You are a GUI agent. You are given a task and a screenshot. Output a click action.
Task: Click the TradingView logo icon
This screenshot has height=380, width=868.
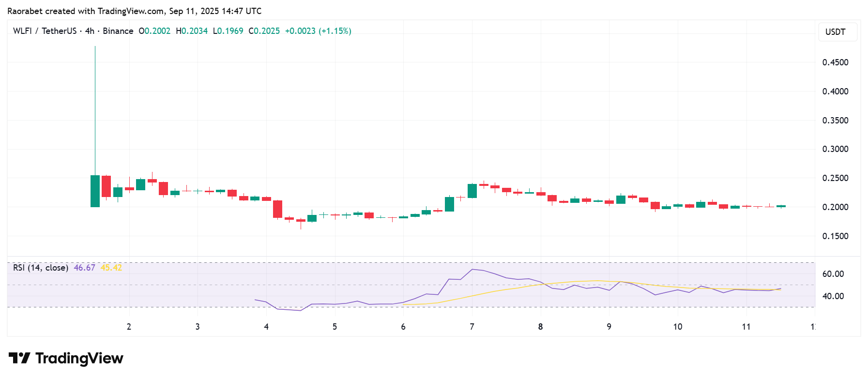(19, 358)
